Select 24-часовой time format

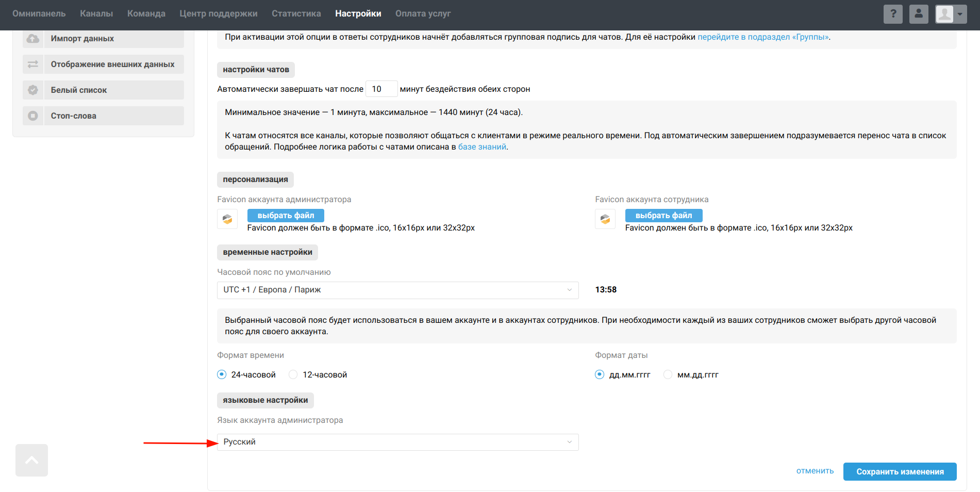click(x=222, y=374)
